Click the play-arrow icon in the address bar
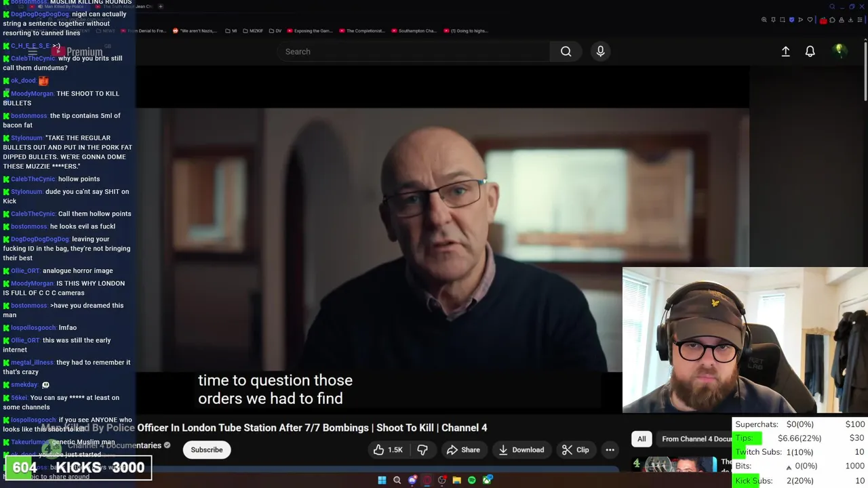 point(801,20)
